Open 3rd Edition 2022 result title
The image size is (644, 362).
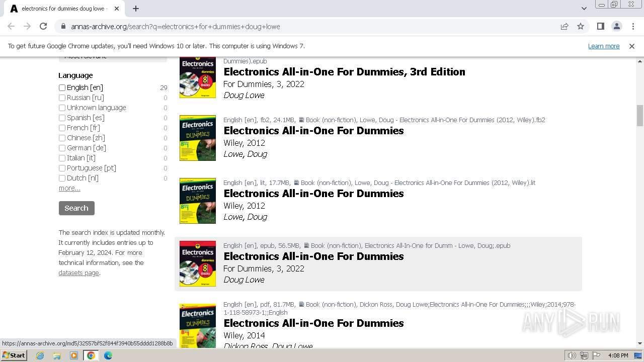click(344, 72)
